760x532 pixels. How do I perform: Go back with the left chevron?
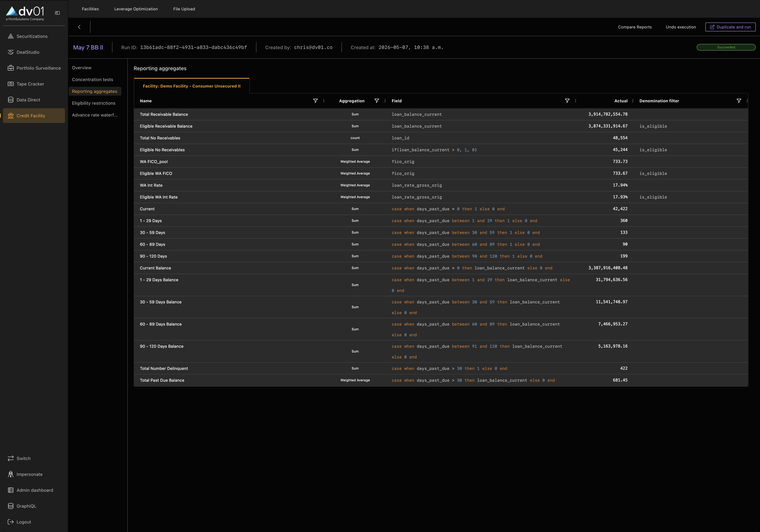79,27
